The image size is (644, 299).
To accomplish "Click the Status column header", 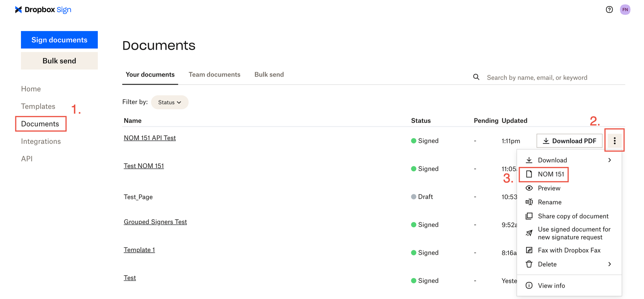I will [x=421, y=120].
